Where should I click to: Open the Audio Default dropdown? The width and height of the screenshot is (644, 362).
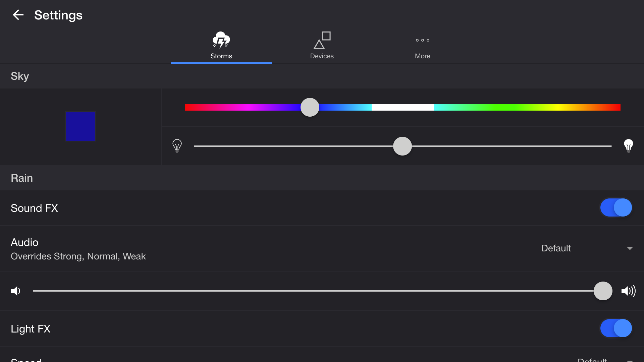556,248
